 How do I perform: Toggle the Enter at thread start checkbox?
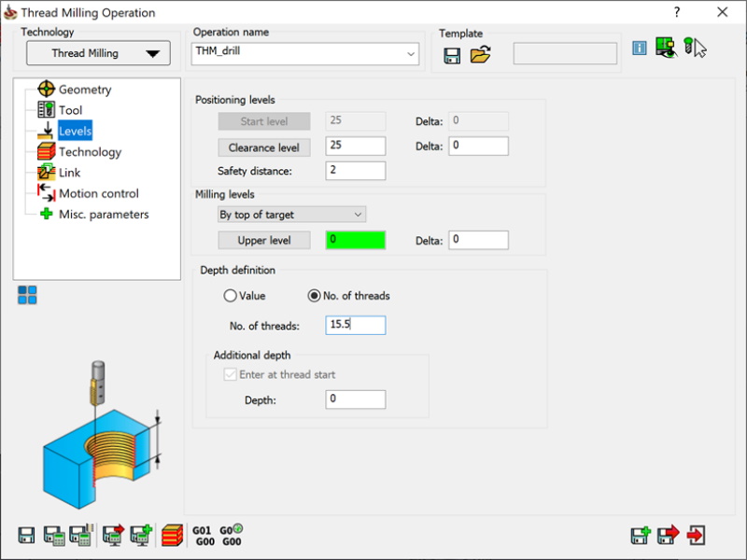(230, 374)
